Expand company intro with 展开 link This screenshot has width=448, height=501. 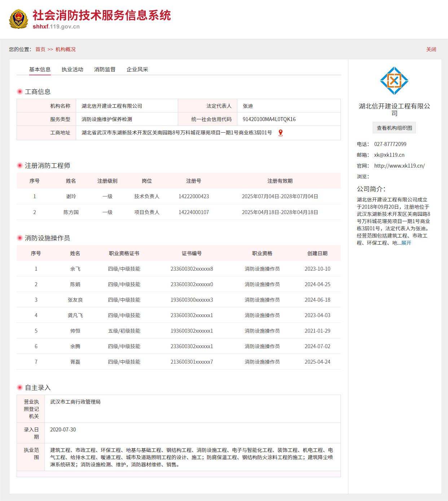click(406, 243)
